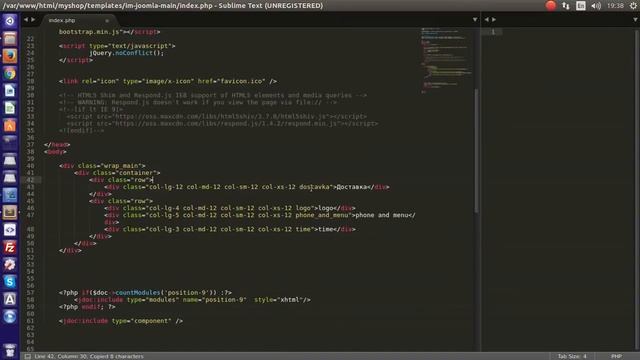Click 'Line 42, Column 30' status text
Viewport: 640px width, 360px height.
pyautogui.click(x=60, y=356)
